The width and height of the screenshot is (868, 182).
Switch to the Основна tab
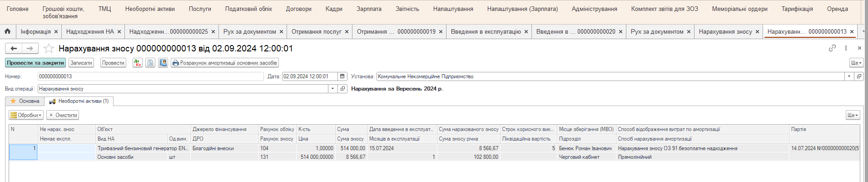(x=25, y=101)
